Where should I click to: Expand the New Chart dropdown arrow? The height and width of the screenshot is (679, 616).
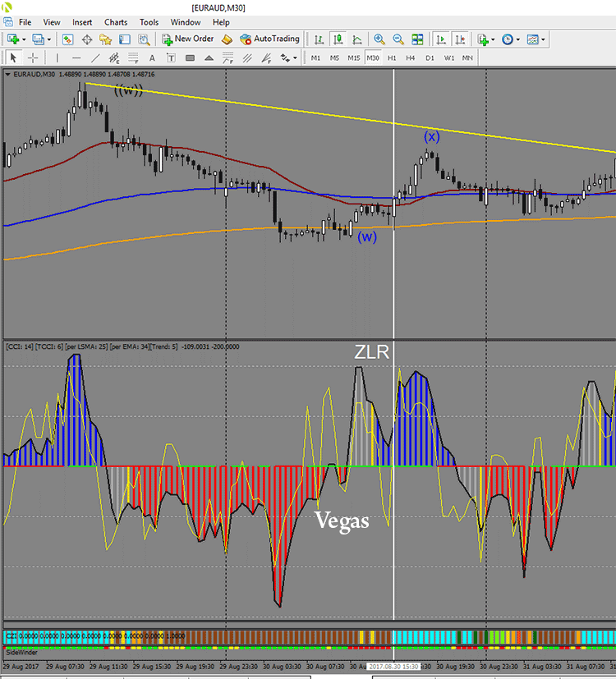[24, 40]
